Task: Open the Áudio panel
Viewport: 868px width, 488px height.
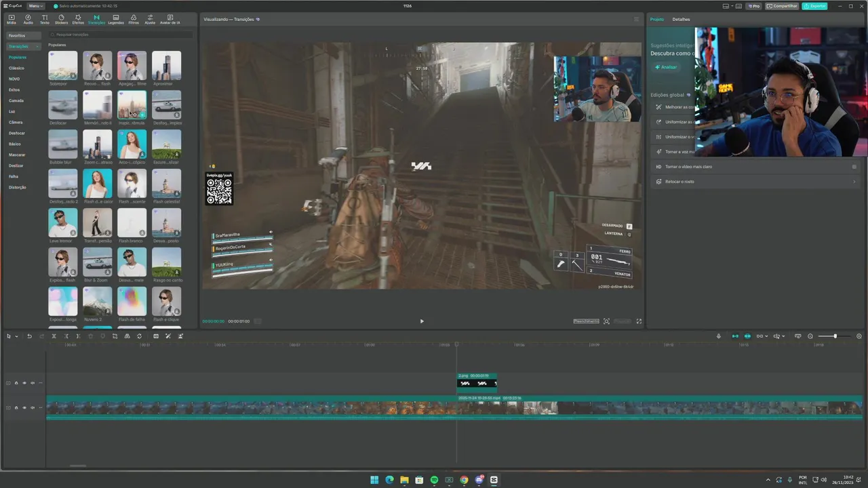Action: click(28, 19)
